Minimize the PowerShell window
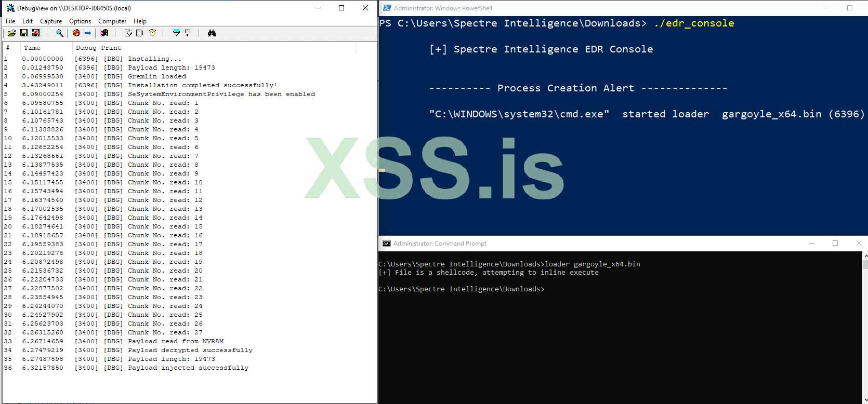The width and height of the screenshot is (868, 404). [826, 8]
